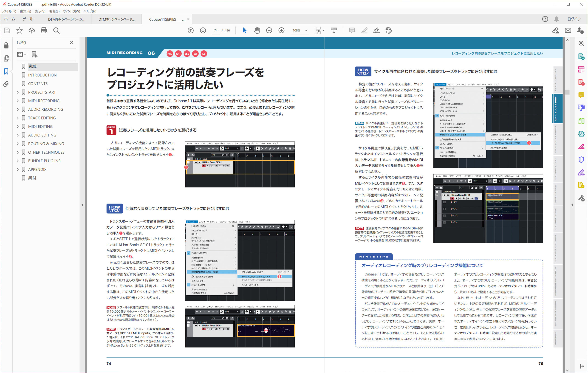Screen dimensions: 588x373
Task: Toggle the bookmarks panel icon
Action: pos(6,71)
